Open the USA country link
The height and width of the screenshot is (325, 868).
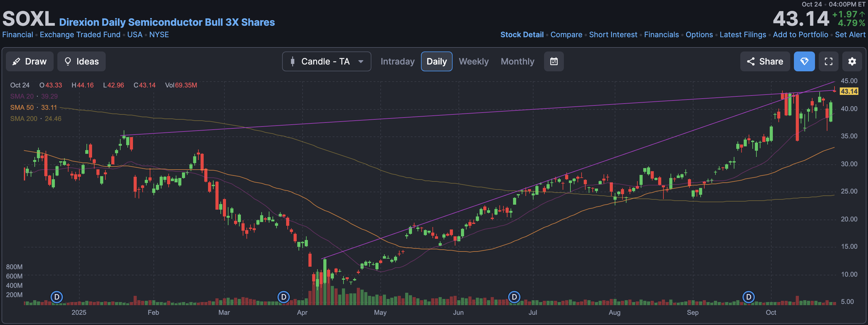135,35
